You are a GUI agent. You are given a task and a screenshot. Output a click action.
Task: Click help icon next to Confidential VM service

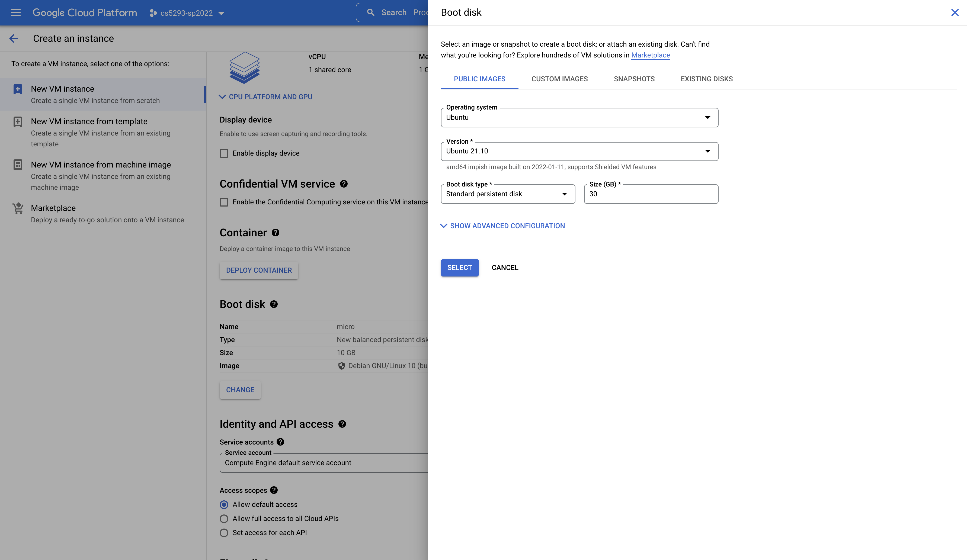pyautogui.click(x=344, y=184)
